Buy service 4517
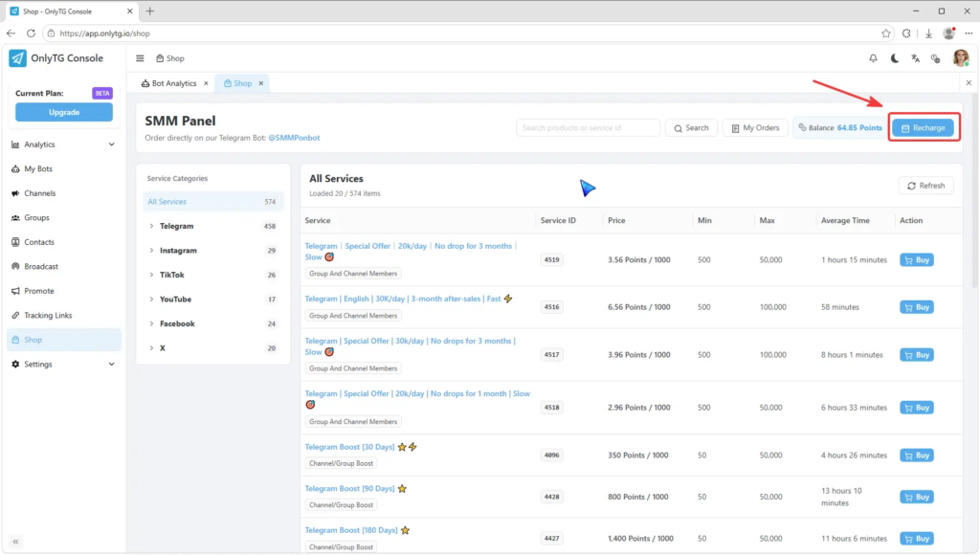Screen dimensions: 980x555 click(x=916, y=355)
